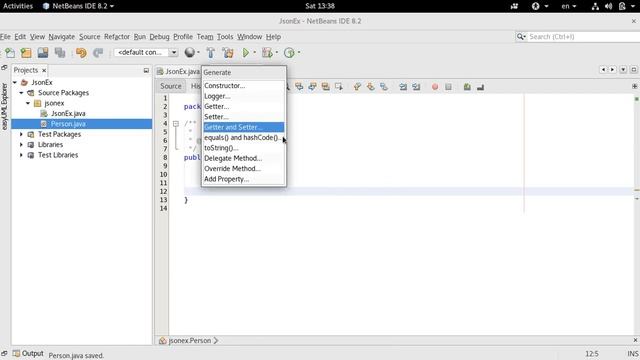Open the Profile Project dropdown arrow
This screenshot has width=640, height=360.
coord(299,53)
